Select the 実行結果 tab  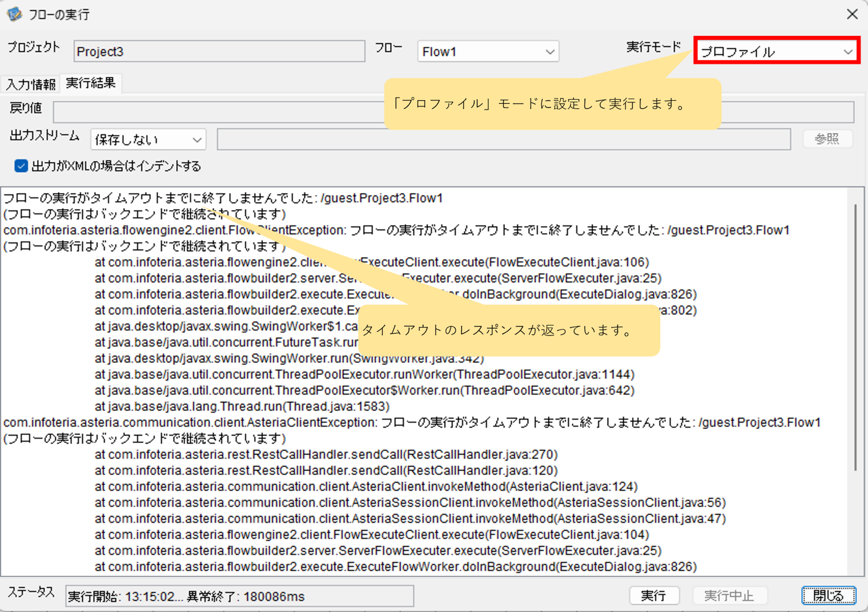pos(91,83)
